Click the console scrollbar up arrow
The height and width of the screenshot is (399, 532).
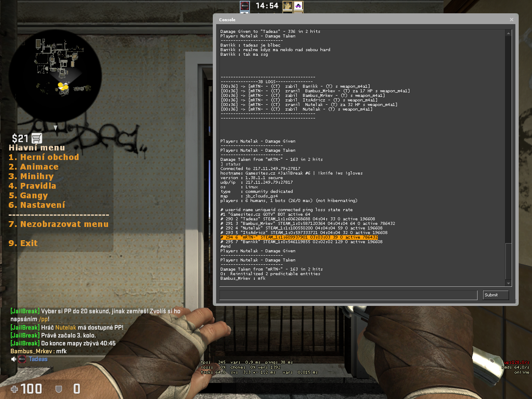point(508,33)
